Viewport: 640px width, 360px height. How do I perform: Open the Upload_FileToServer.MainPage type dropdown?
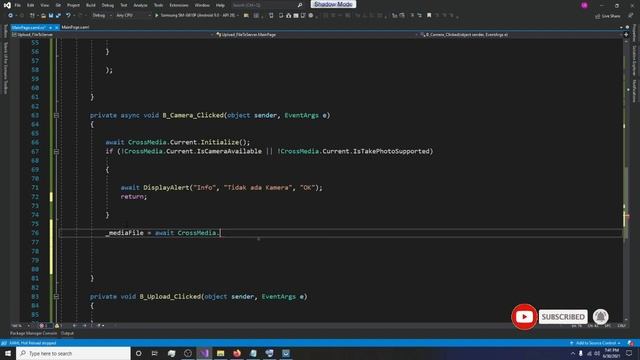click(x=317, y=35)
